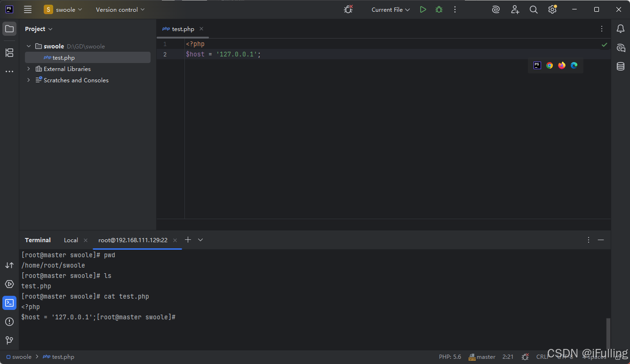Open the Version control dropdown
The height and width of the screenshot is (364, 630).
[x=120, y=9]
